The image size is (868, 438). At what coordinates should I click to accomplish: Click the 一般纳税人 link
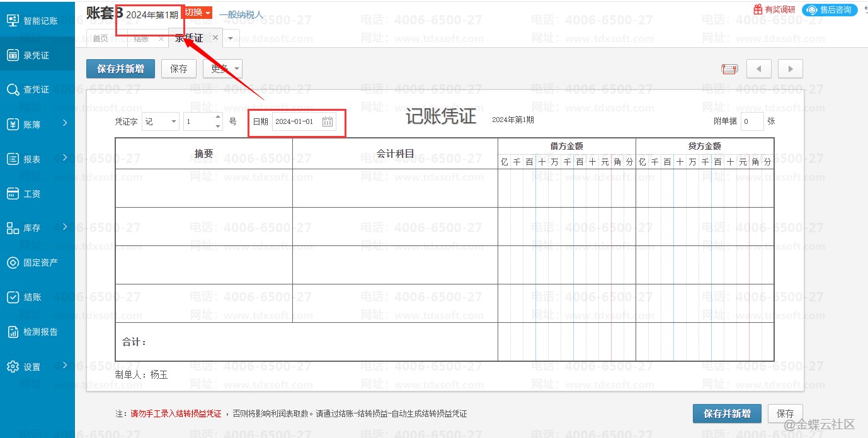pos(241,14)
